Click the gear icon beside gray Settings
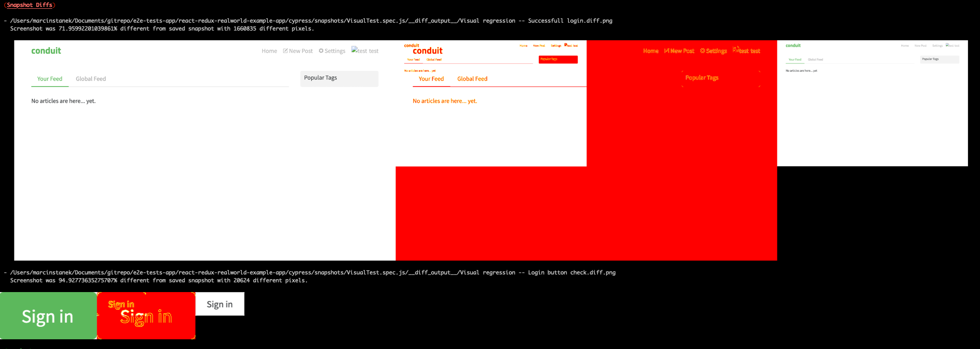 321,51
